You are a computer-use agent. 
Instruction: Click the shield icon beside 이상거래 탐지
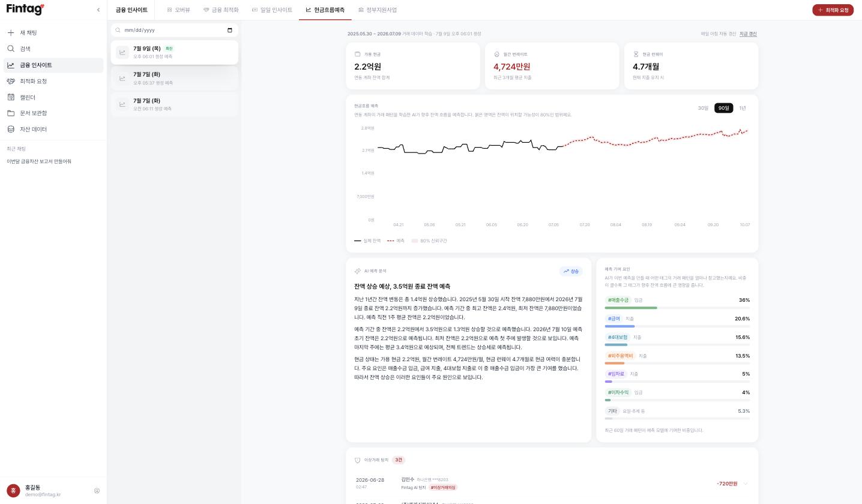pos(358,460)
